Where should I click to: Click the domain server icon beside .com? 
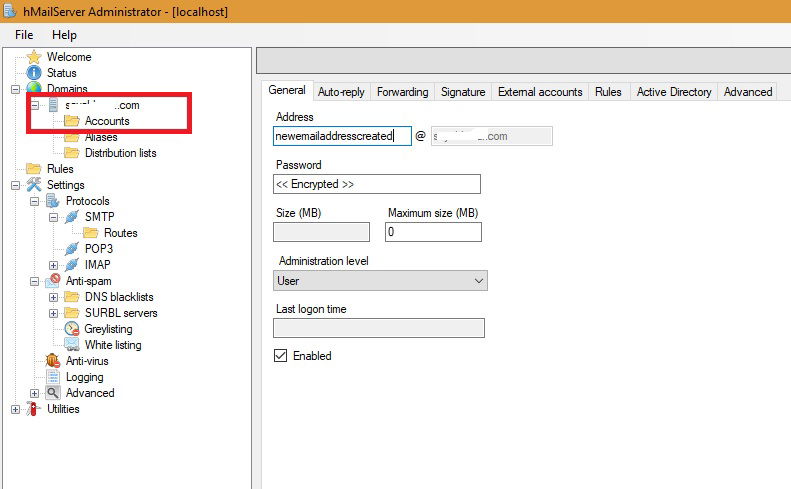pyautogui.click(x=53, y=105)
